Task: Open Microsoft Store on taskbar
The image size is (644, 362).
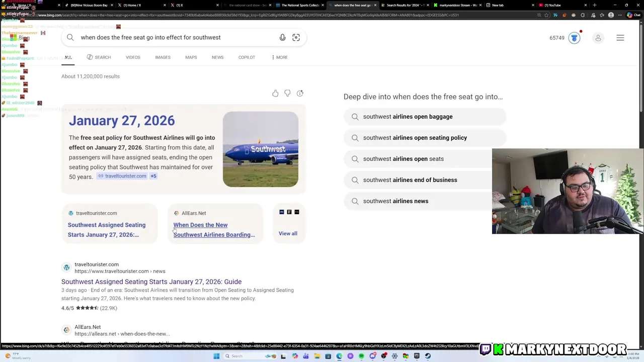Action: coord(328,356)
